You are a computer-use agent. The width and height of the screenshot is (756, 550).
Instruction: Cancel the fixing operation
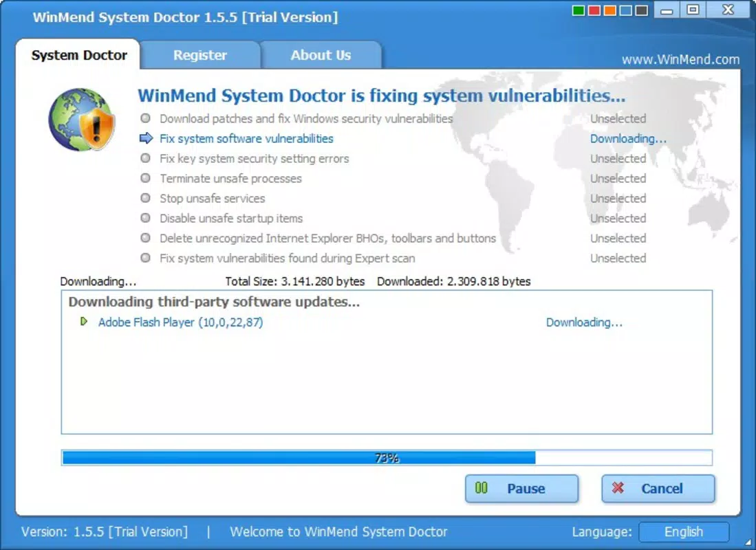coord(658,488)
